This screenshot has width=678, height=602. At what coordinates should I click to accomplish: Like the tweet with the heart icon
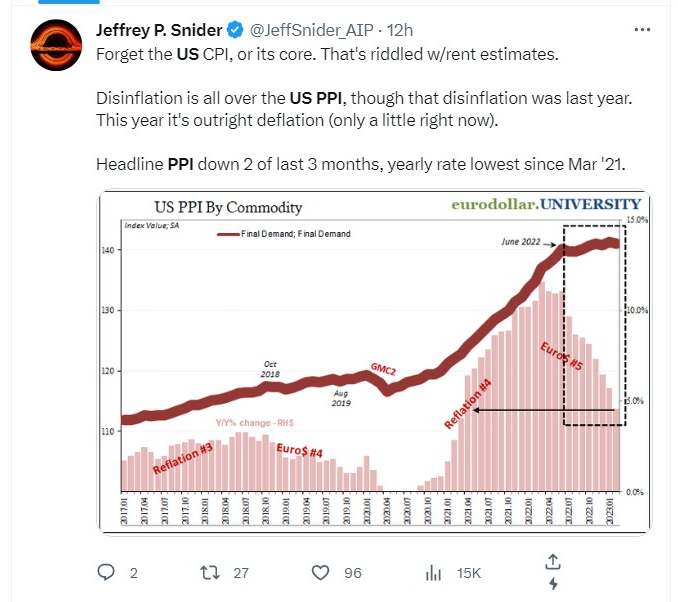coord(321,572)
